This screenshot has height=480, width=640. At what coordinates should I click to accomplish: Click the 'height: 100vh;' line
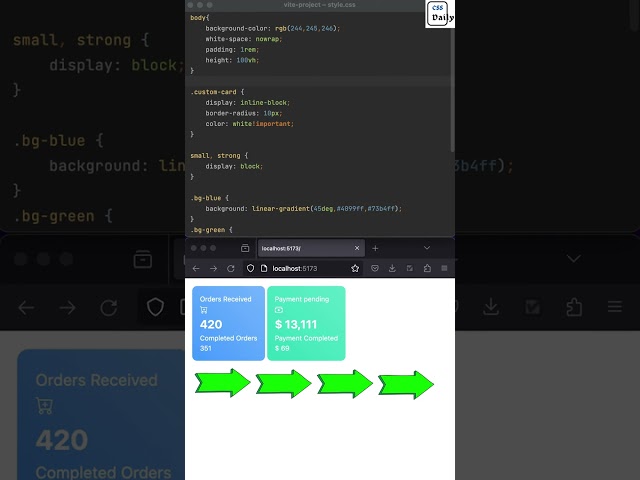[x=232, y=60]
